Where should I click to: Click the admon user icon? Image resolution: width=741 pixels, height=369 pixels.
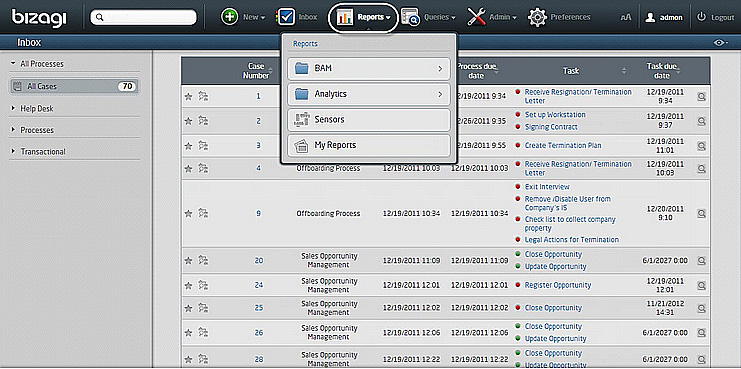[651, 17]
